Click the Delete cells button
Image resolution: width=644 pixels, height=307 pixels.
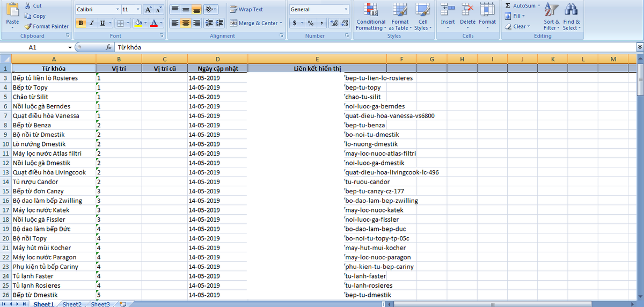pos(467,17)
